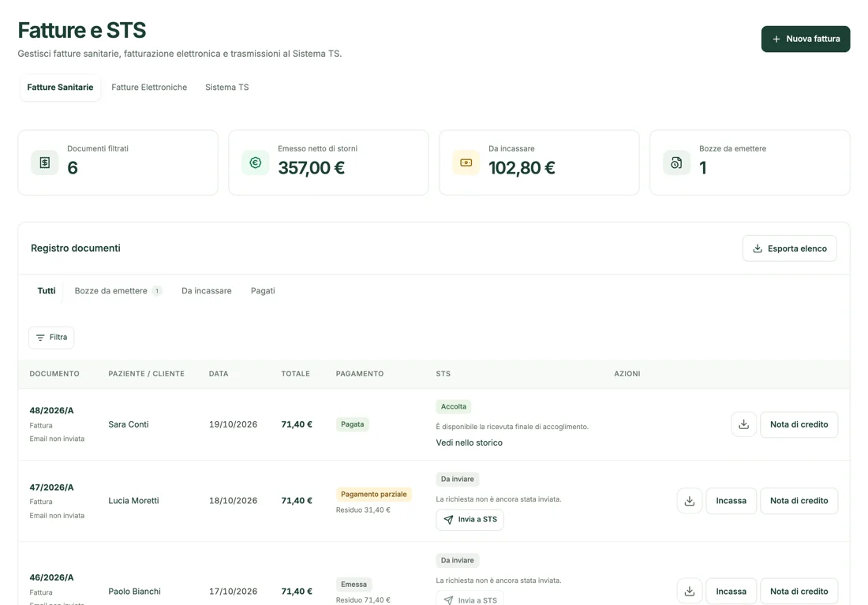Download invoice 48/2026/A via download icon
The width and height of the screenshot is (868, 605).
[x=743, y=424]
